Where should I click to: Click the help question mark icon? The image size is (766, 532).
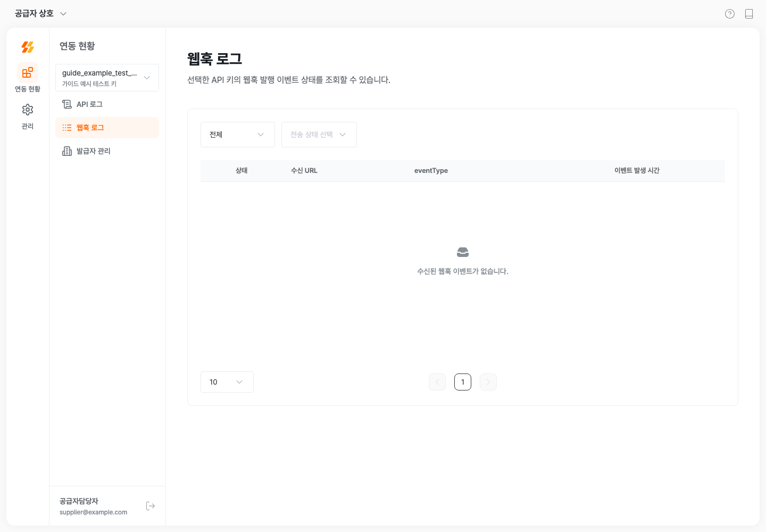[730, 14]
